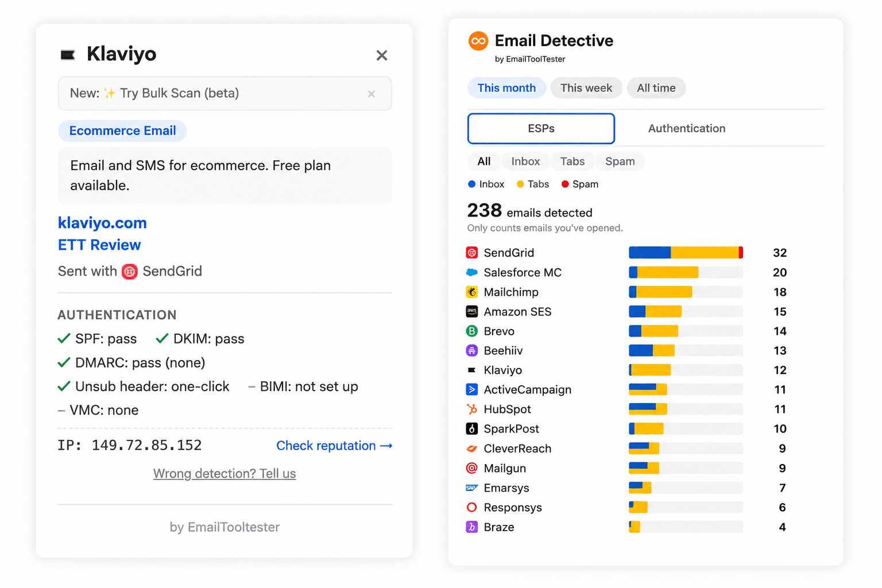Click the Klaviyo flag logo in panel header
The width and height of the screenshot is (882, 588).
[x=68, y=55]
